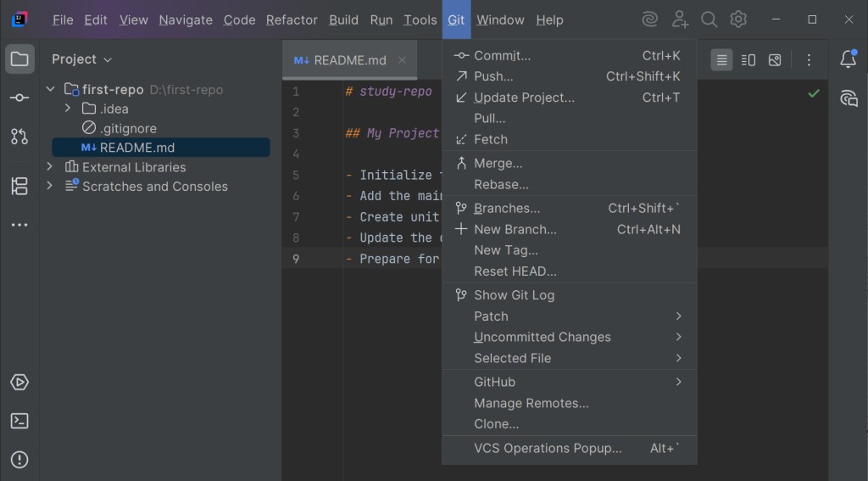
Task: Open the Services run tool icon
Action: point(19,383)
